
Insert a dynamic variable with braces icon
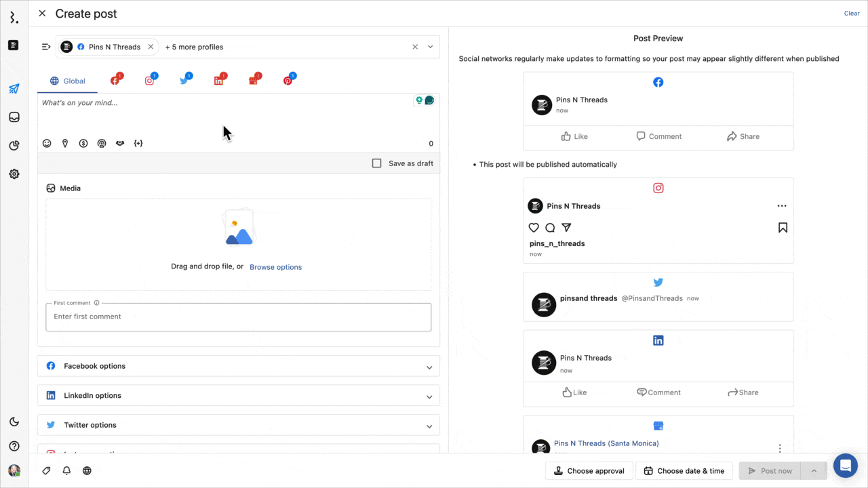(138, 143)
